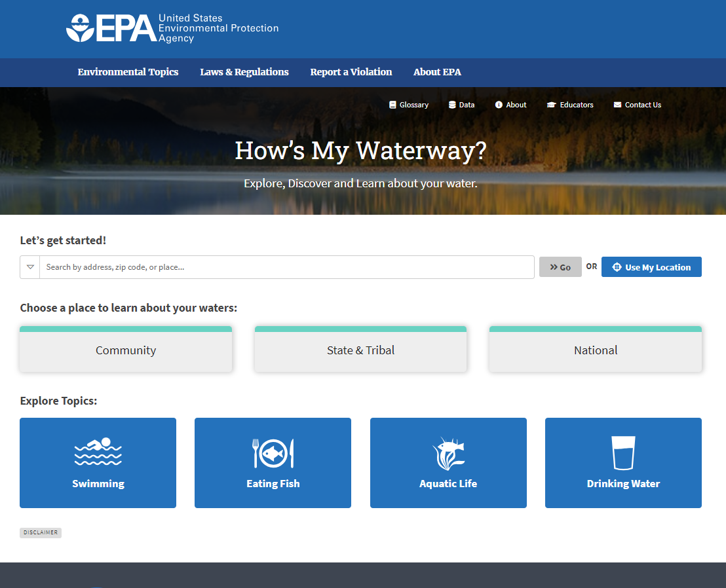Click the fish and plant Aquatic Life icon
Image resolution: width=726 pixels, height=588 pixels.
click(448, 453)
